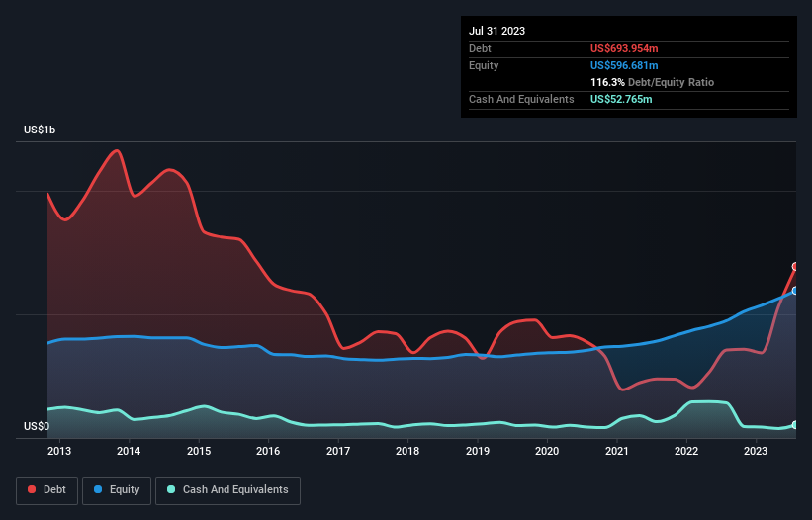The height and width of the screenshot is (520, 812).
Task: Click the 2018 x-axis label
Action: [x=407, y=451]
